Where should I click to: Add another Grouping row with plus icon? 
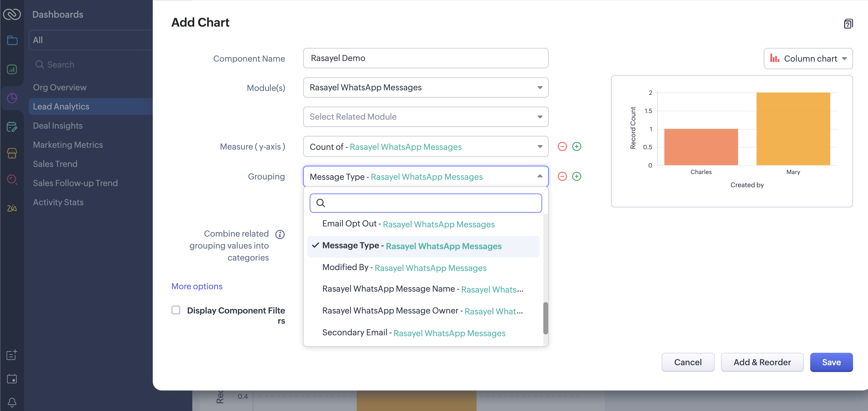pos(577,176)
